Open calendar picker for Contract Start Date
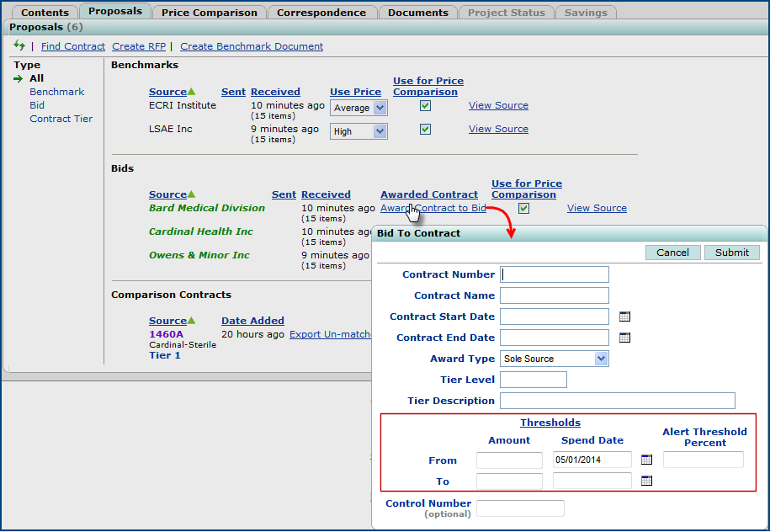 (x=624, y=317)
